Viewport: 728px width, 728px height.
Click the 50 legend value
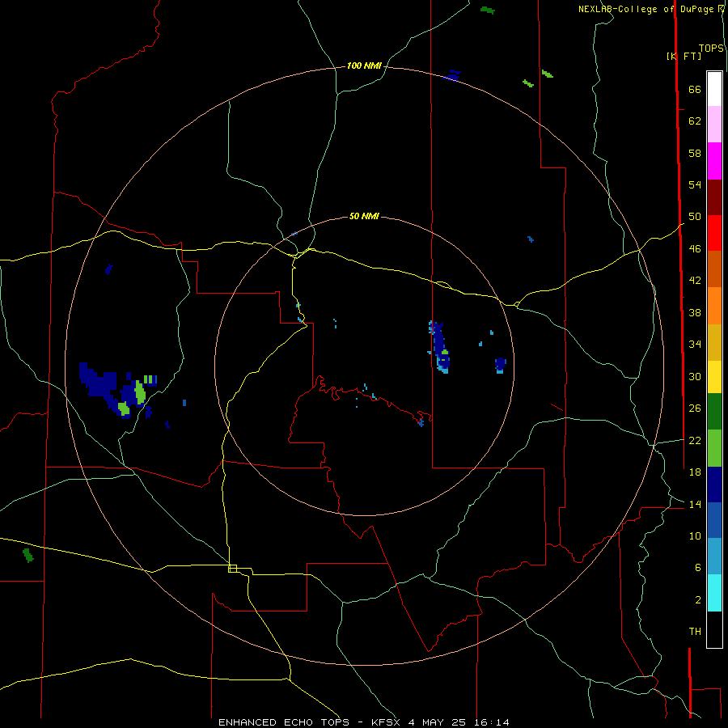tap(695, 217)
